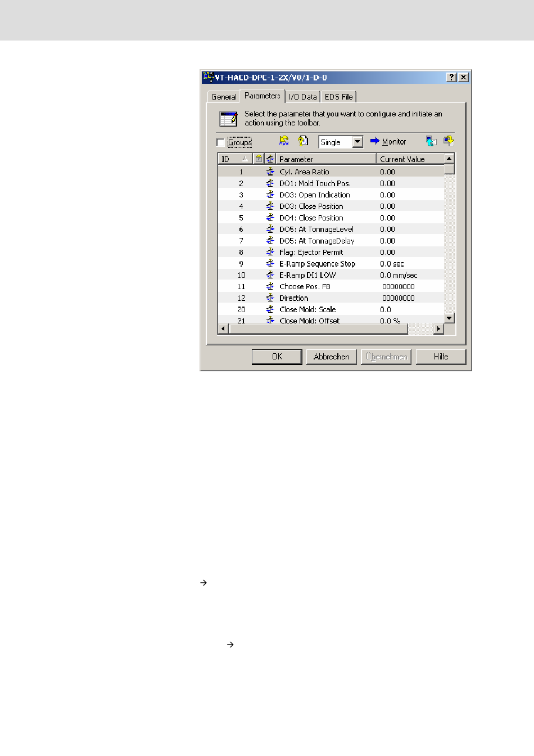
Task: Switch to the General tab
Action: [224, 97]
